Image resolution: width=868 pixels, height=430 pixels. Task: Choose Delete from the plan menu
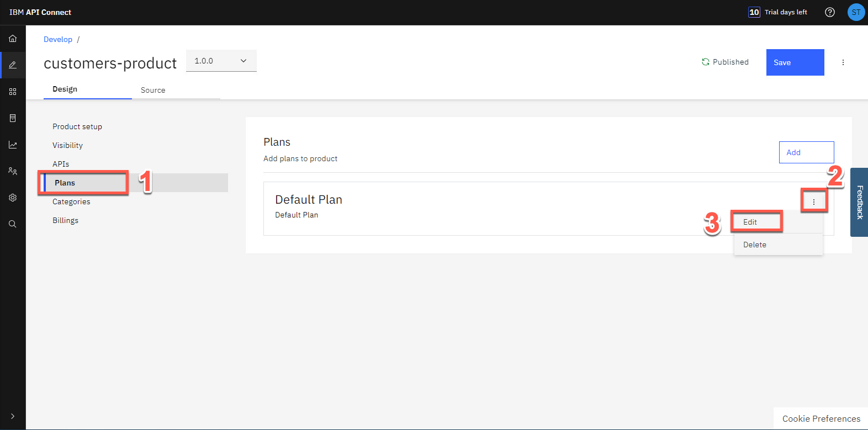pos(755,245)
